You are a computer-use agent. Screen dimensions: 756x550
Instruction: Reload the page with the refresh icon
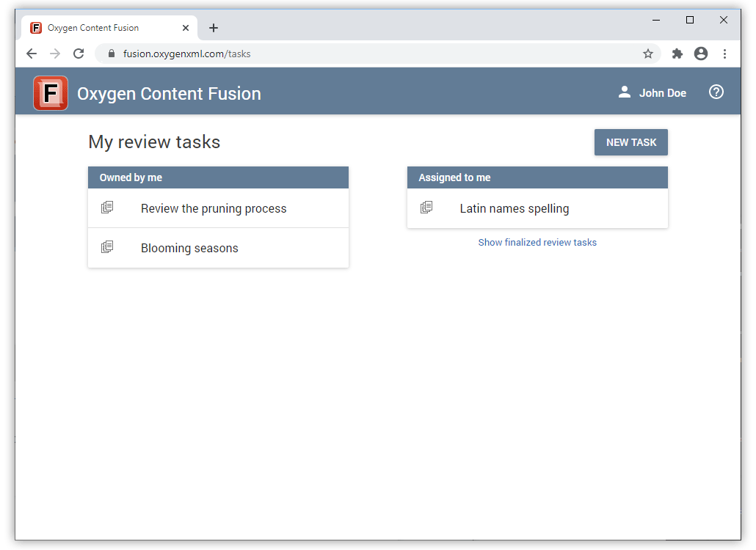79,54
